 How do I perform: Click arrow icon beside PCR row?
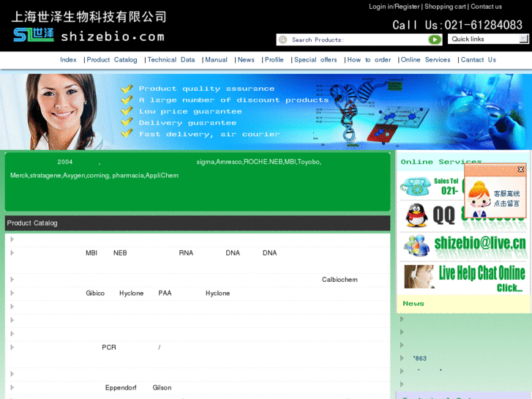(12, 347)
